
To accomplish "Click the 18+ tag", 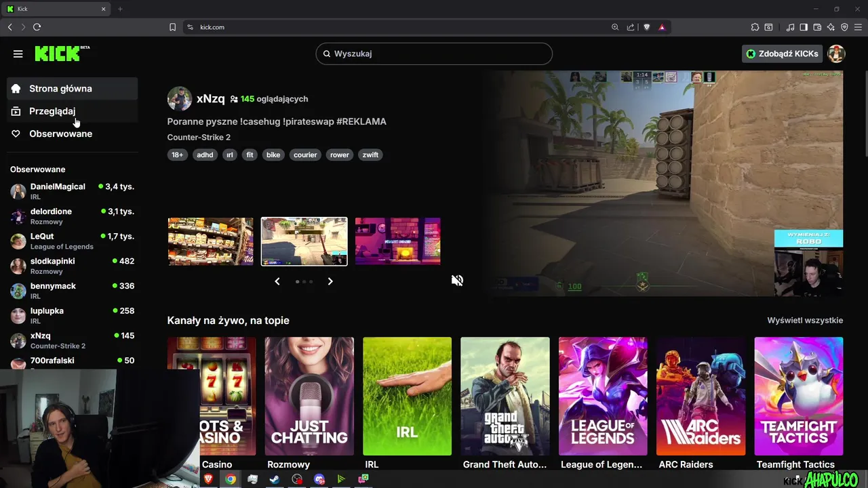I will [x=177, y=155].
